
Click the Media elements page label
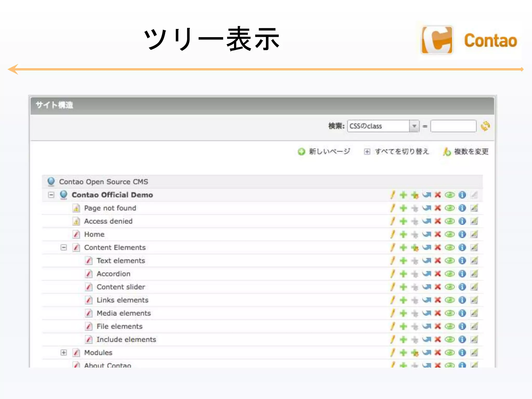(124, 313)
